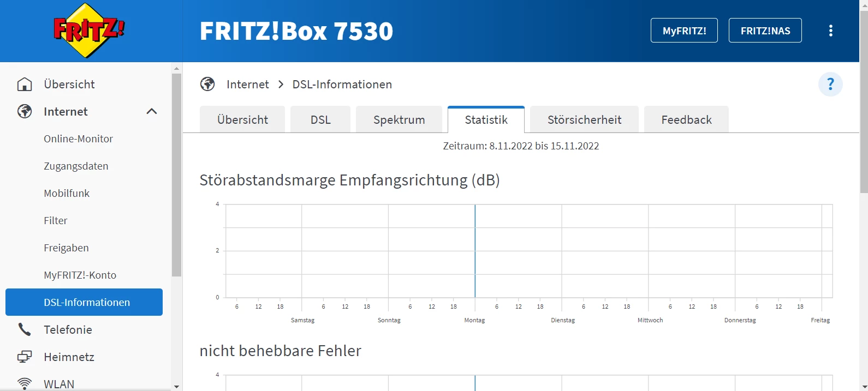Click the 'nicht behebbare Fehler' heading
This screenshot has height=391, width=868.
[280, 351]
